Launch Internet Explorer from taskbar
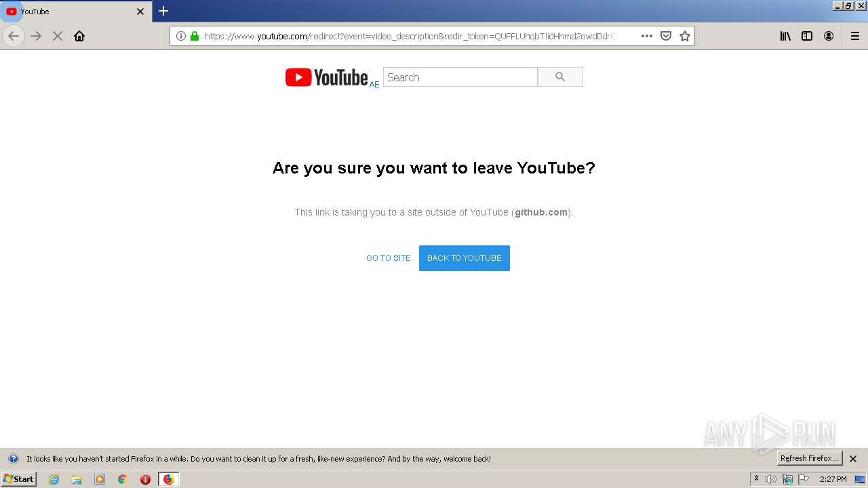The width and height of the screenshot is (868, 488). [54, 479]
